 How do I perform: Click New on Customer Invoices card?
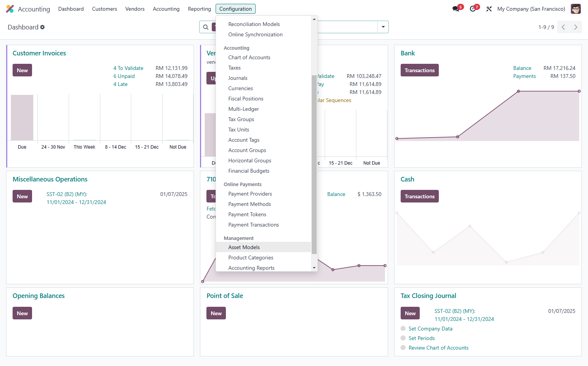[x=22, y=70]
